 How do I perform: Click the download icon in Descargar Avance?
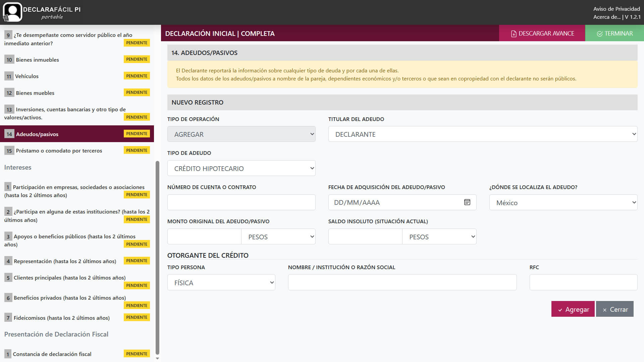(514, 34)
